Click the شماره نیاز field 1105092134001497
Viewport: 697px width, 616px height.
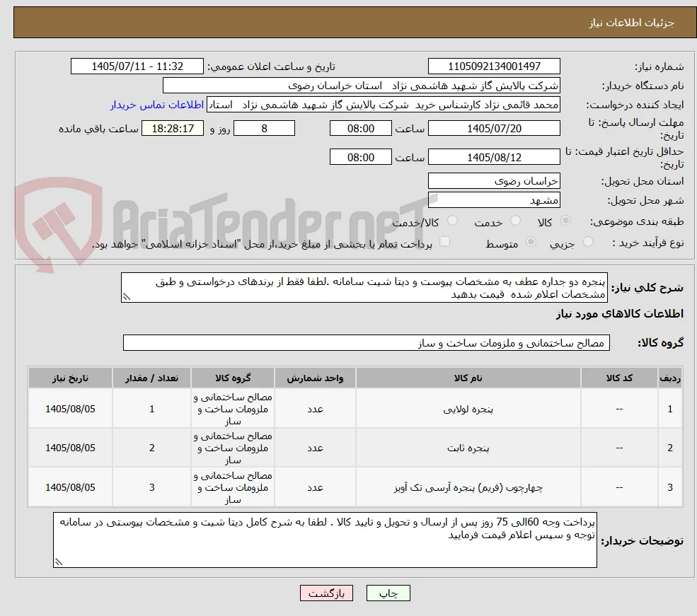(x=494, y=66)
